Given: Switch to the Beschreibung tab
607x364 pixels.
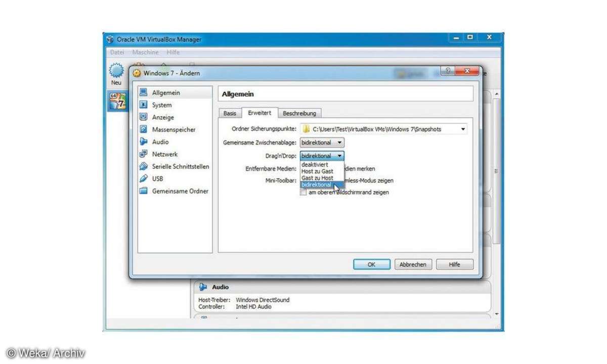Looking at the screenshot, I should [x=299, y=113].
